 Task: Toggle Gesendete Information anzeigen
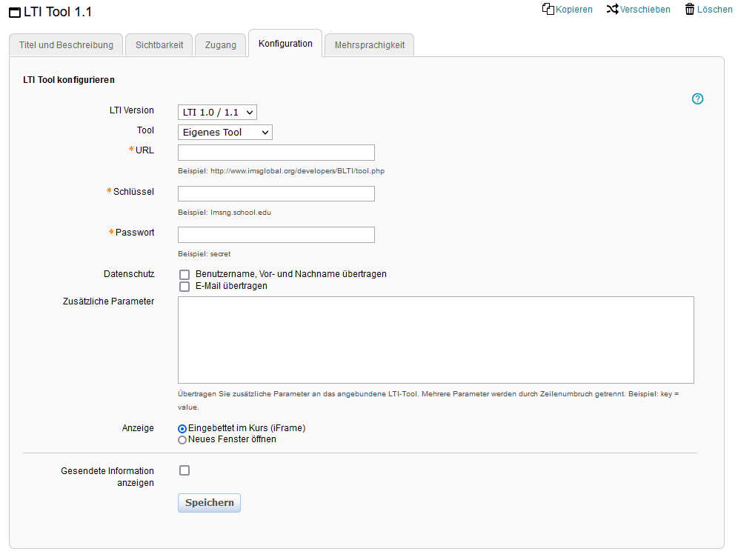point(184,470)
